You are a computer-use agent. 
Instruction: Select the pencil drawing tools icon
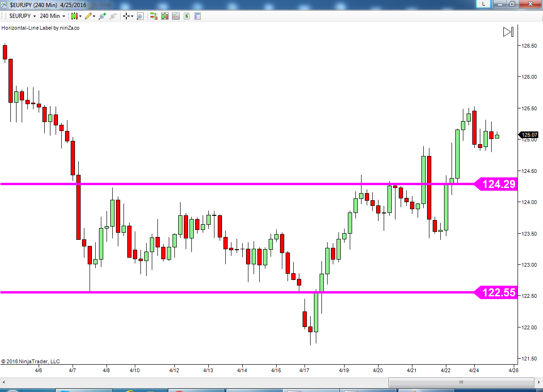pos(88,16)
